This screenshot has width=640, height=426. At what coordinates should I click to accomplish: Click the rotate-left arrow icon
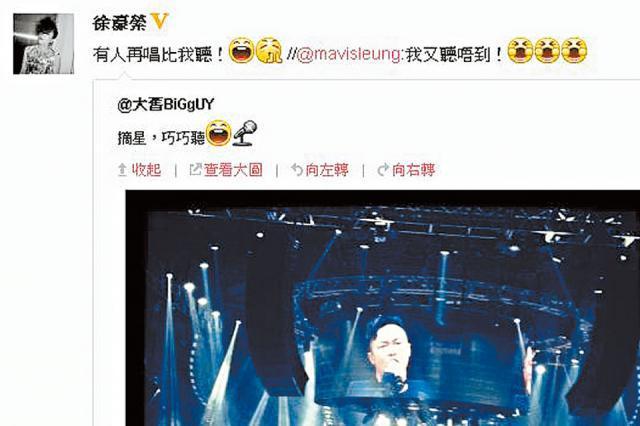[297, 170]
